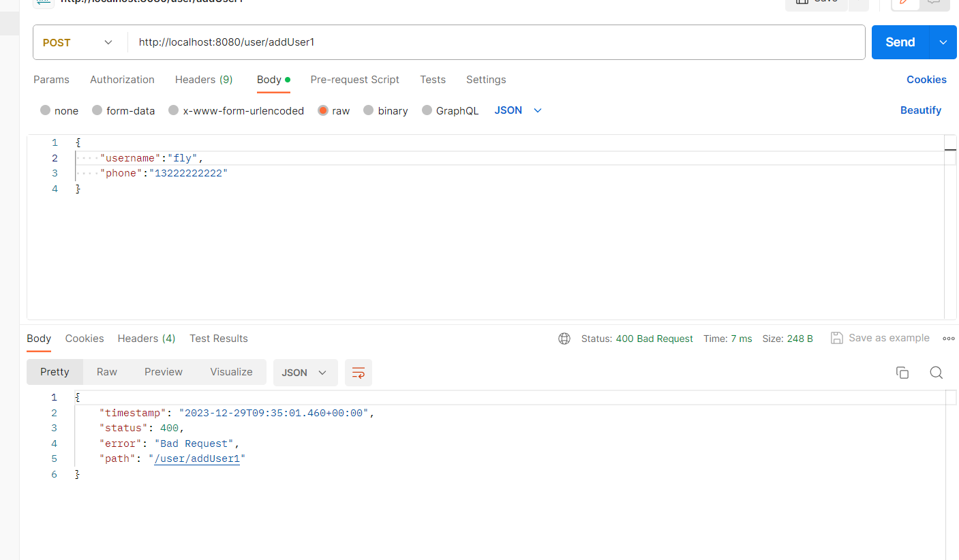The image size is (959, 560).
Task: Click the "error": "Bad Request" response line
Action: (x=169, y=444)
